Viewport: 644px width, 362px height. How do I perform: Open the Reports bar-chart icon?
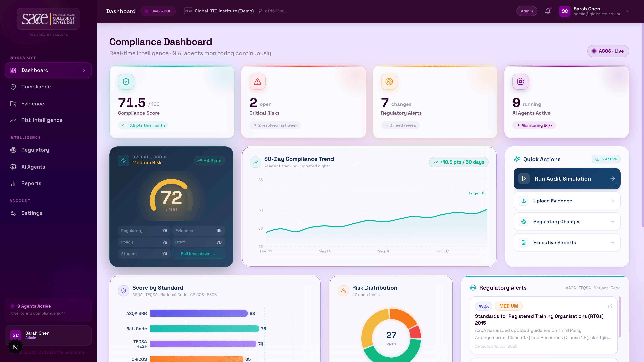click(13, 183)
